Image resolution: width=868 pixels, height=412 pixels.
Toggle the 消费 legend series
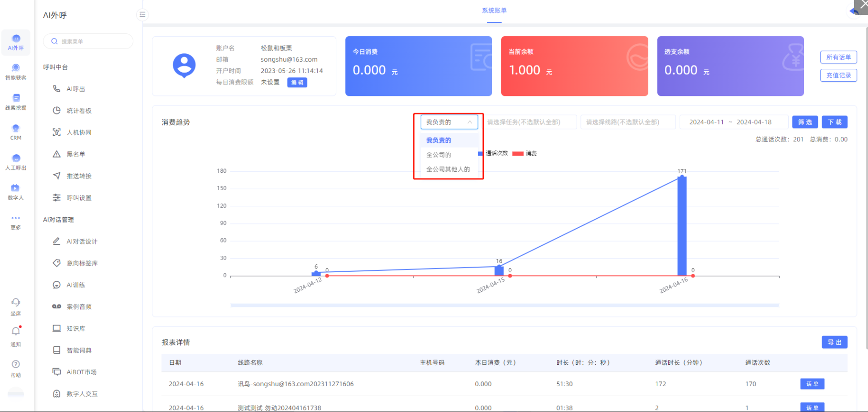tap(525, 153)
